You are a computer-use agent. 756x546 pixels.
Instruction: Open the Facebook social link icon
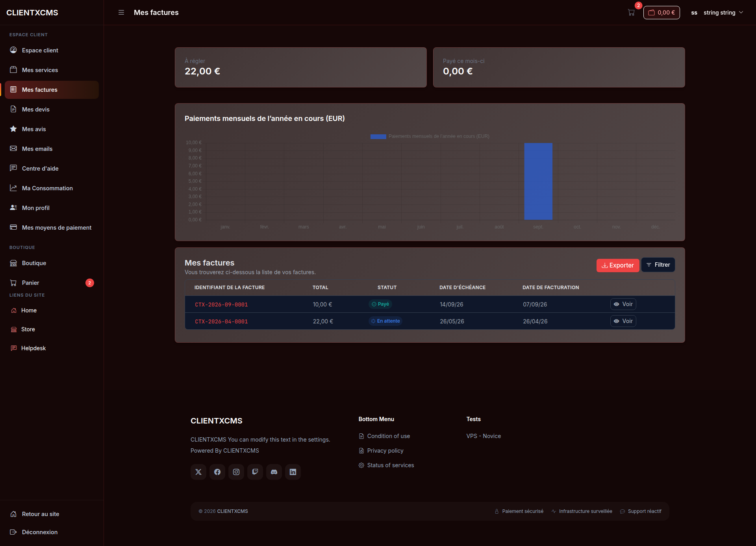(x=217, y=472)
